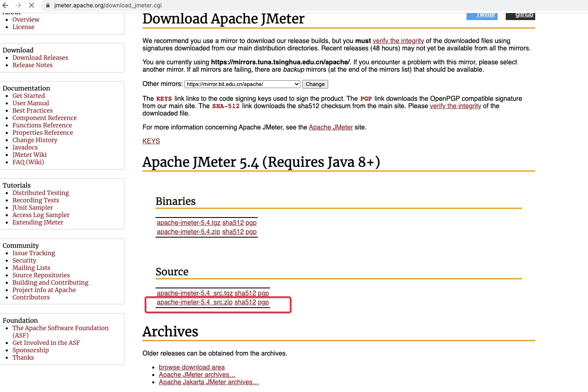The image size is (588, 392).
Task: Open Get Involved in the ASF link
Action: 46,342
